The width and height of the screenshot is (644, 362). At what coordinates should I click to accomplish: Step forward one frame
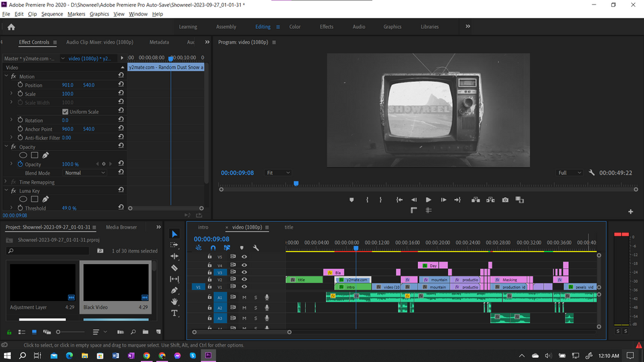tap(443, 200)
